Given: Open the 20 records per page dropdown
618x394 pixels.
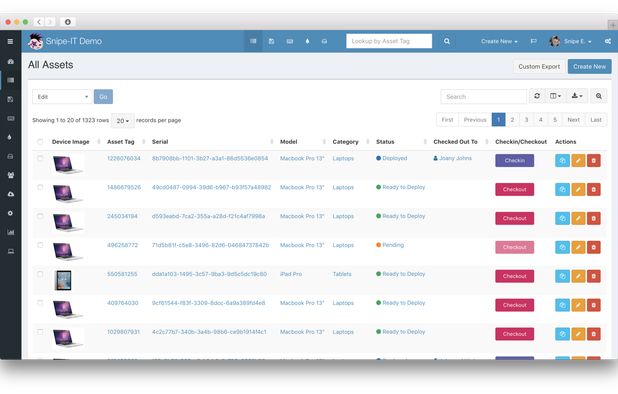Looking at the screenshot, I should [123, 121].
